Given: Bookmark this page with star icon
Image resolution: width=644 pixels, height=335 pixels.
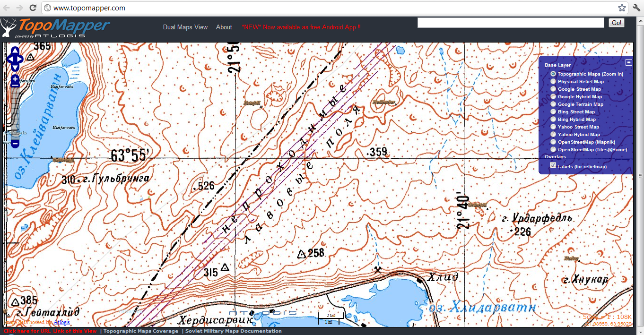Looking at the screenshot, I should click(x=622, y=8).
